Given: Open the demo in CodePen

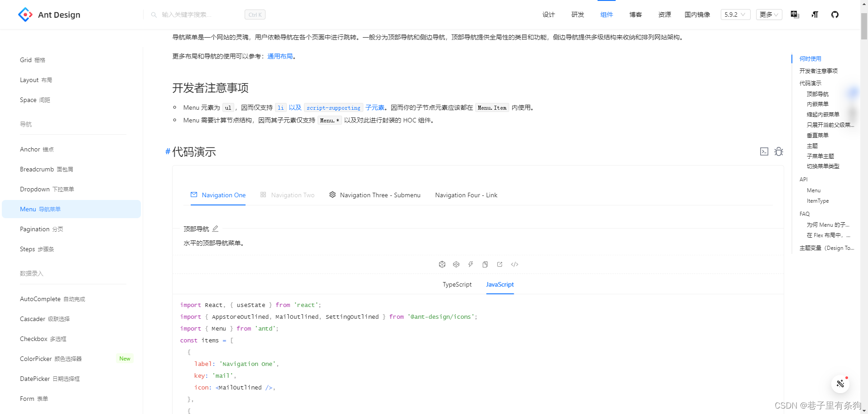Looking at the screenshot, I should (456, 264).
